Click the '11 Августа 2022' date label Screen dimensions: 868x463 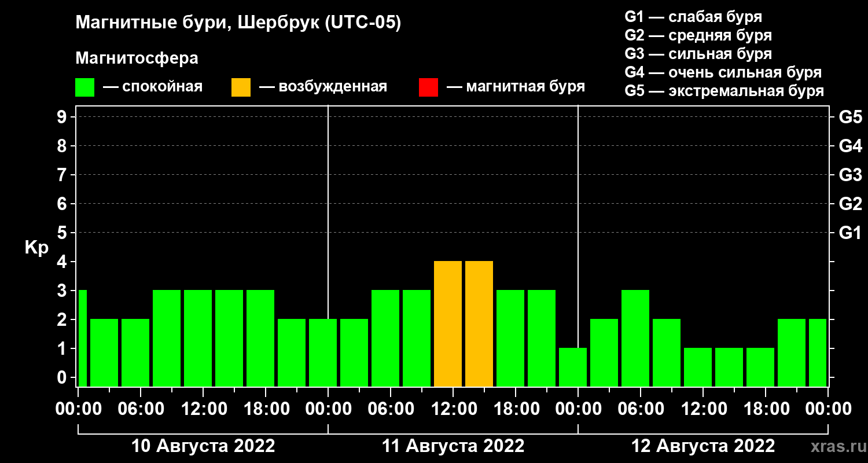(x=453, y=446)
